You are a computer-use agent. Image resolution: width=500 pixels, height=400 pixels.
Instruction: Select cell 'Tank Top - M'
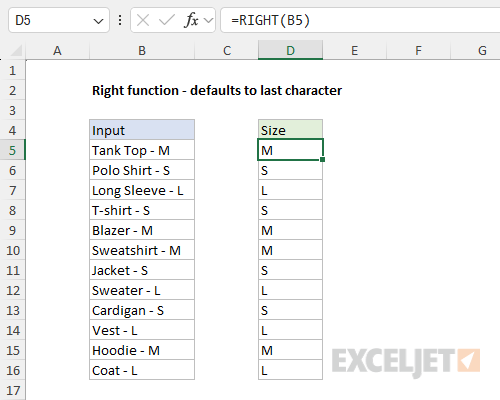142,150
